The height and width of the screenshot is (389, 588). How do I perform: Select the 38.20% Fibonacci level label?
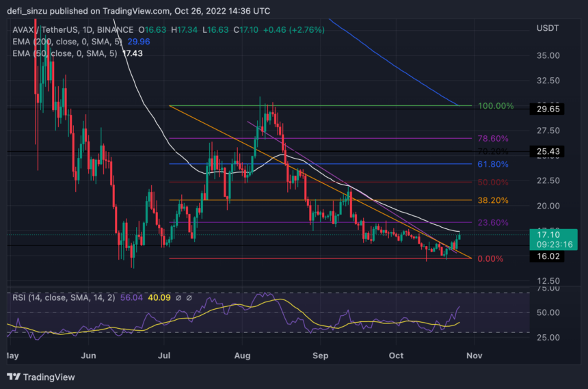click(493, 200)
